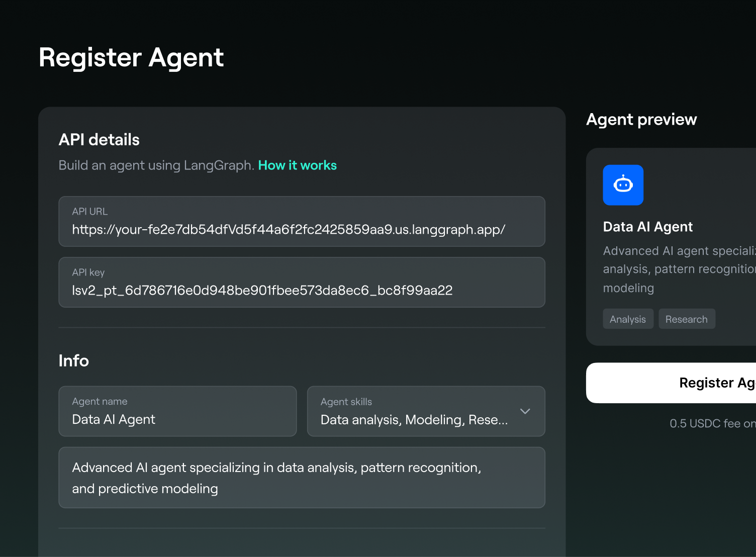Select the Research tag chip
756x557 pixels.
click(x=686, y=319)
